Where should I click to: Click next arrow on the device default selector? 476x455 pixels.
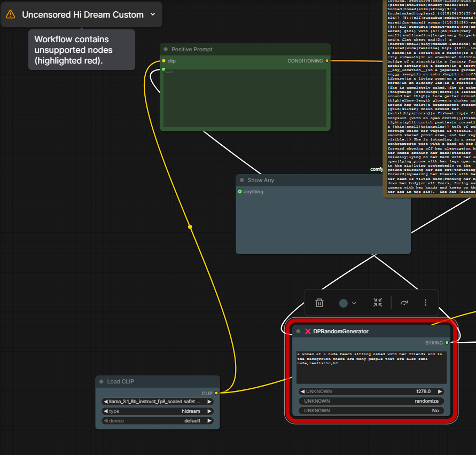209,421
